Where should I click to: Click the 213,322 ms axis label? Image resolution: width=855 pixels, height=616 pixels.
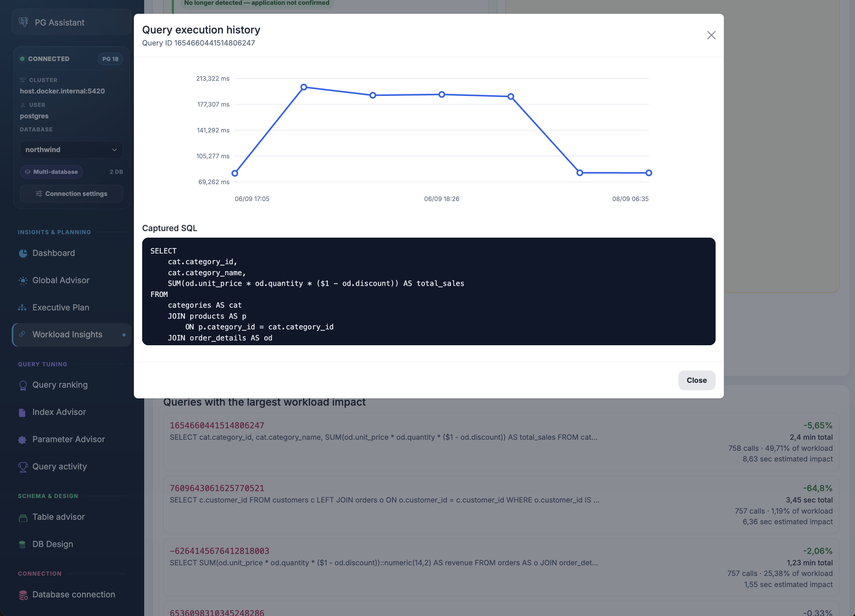pyautogui.click(x=213, y=78)
